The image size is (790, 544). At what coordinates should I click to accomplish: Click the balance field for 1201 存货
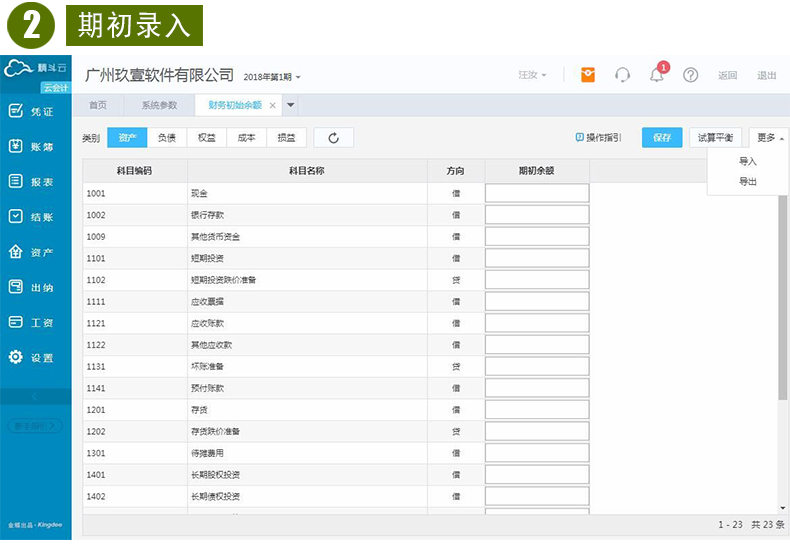tap(537, 410)
